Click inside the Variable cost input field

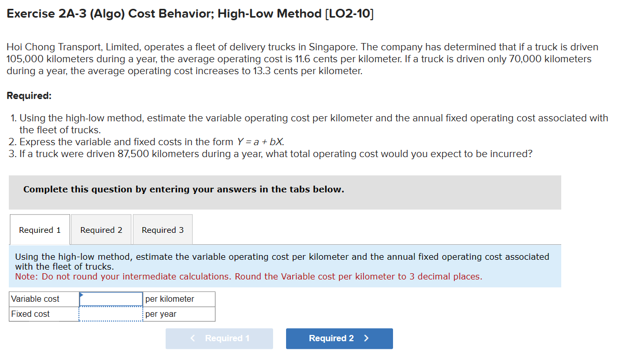(x=111, y=299)
